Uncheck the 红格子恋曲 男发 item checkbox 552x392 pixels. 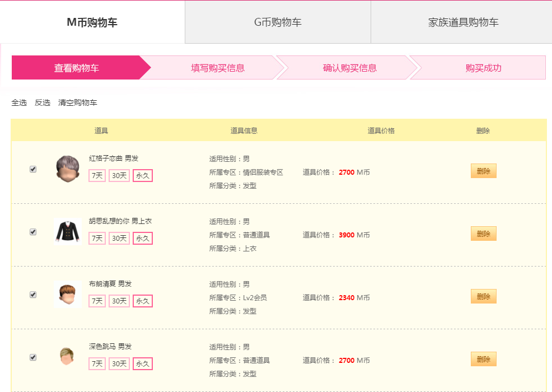(33, 169)
